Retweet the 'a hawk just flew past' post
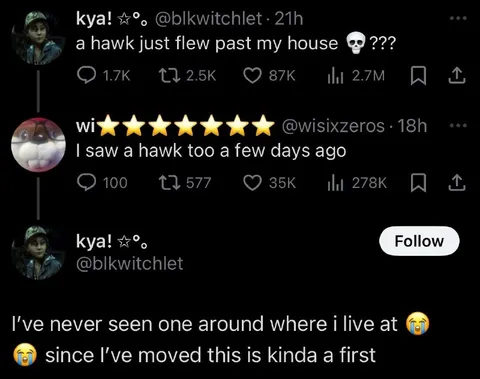 tap(187, 76)
